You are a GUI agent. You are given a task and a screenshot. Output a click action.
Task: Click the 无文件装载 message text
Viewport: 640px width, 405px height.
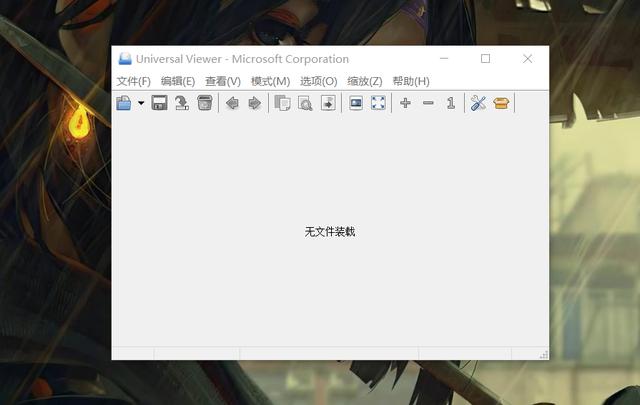click(330, 232)
